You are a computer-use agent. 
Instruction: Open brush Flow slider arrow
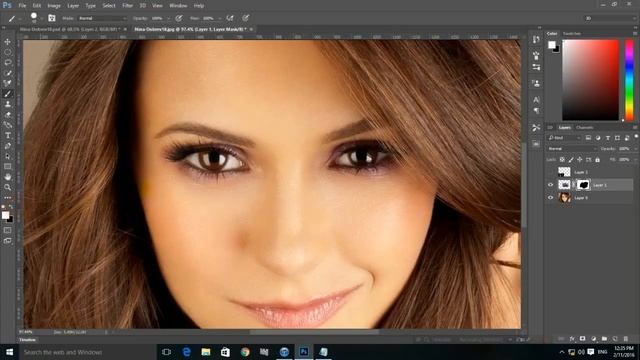click(220, 18)
